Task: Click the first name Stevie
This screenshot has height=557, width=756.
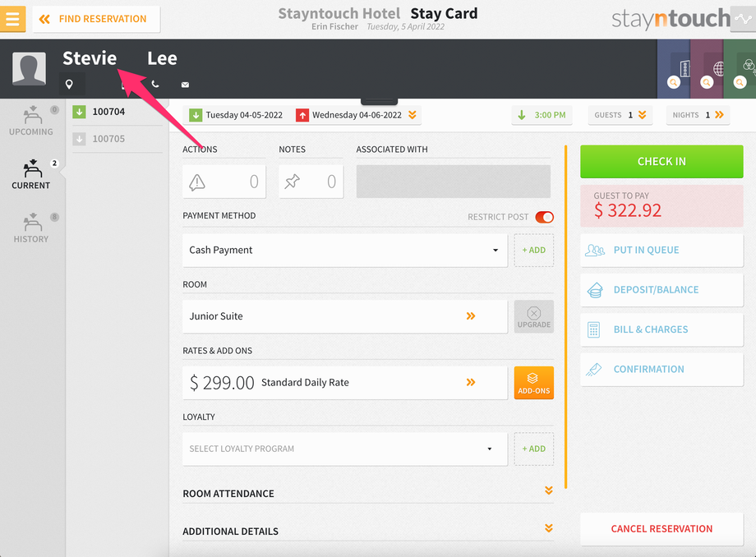Action: 90,58
